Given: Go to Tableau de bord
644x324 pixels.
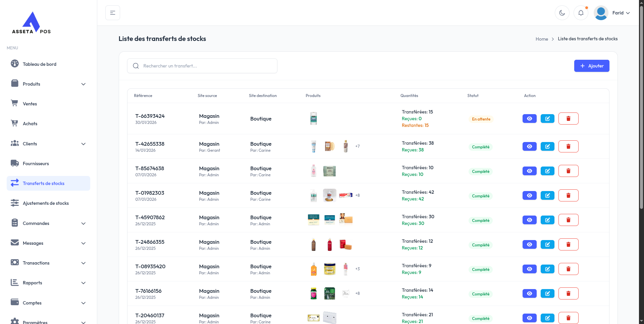Looking at the screenshot, I should pyautogui.click(x=40, y=64).
